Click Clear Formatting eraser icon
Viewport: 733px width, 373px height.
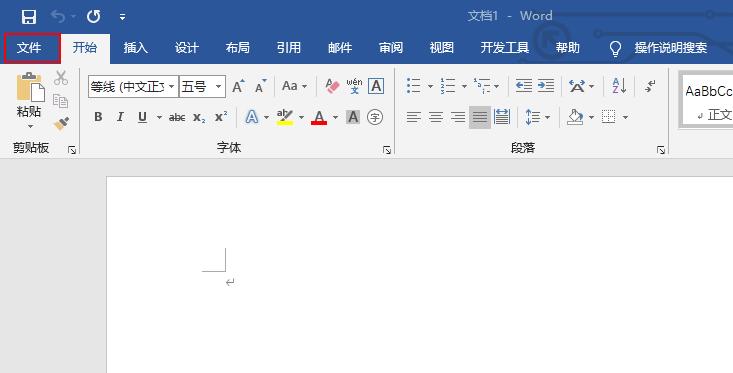332,86
